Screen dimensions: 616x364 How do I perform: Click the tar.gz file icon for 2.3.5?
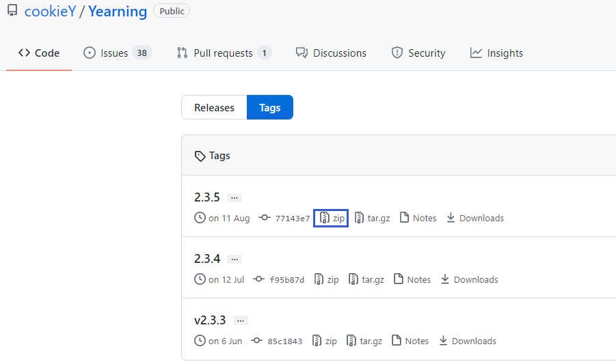click(359, 218)
